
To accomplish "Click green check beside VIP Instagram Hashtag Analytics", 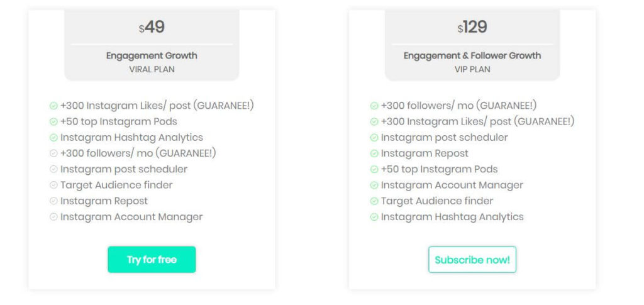I will pos(374,217).
